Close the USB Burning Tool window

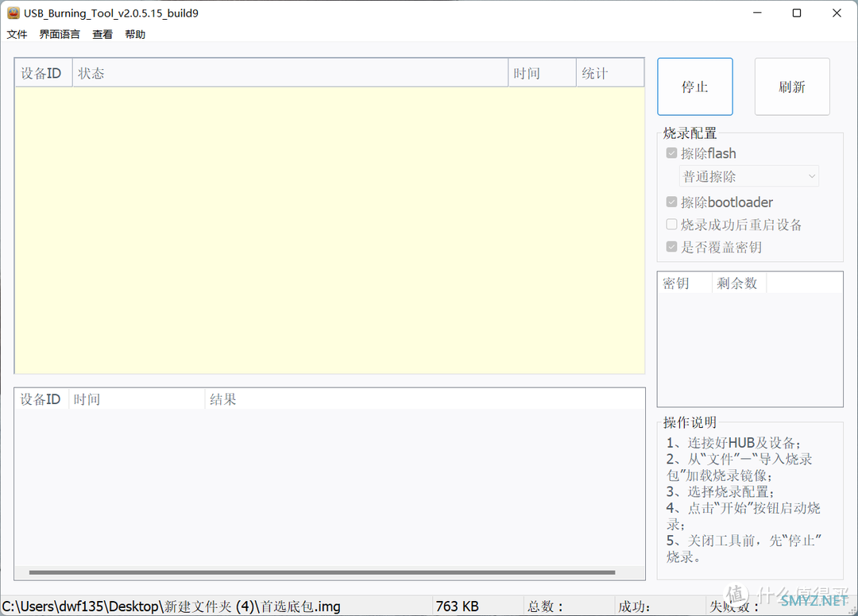837,13
